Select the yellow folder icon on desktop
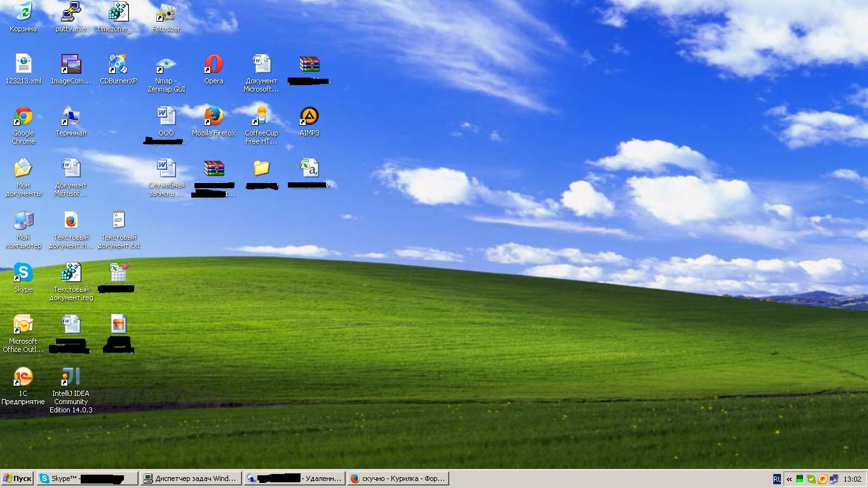Image resolution: width=868 pixels, height=488 pixels. [x=261, y=168]
